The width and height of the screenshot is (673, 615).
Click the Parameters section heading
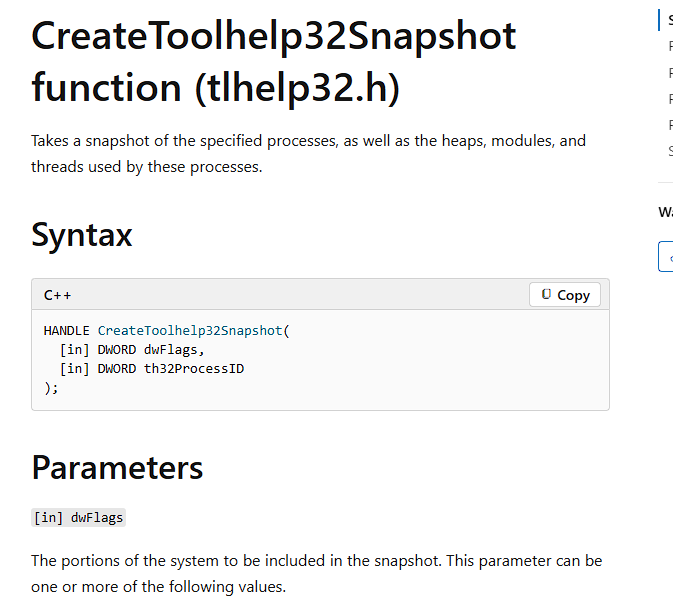tap(117, 466)
